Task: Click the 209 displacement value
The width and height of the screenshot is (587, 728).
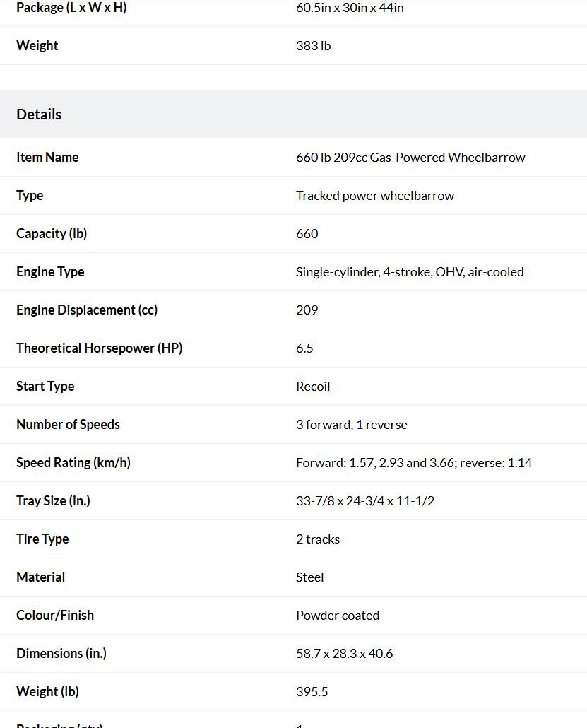Action: click(307, 310)
